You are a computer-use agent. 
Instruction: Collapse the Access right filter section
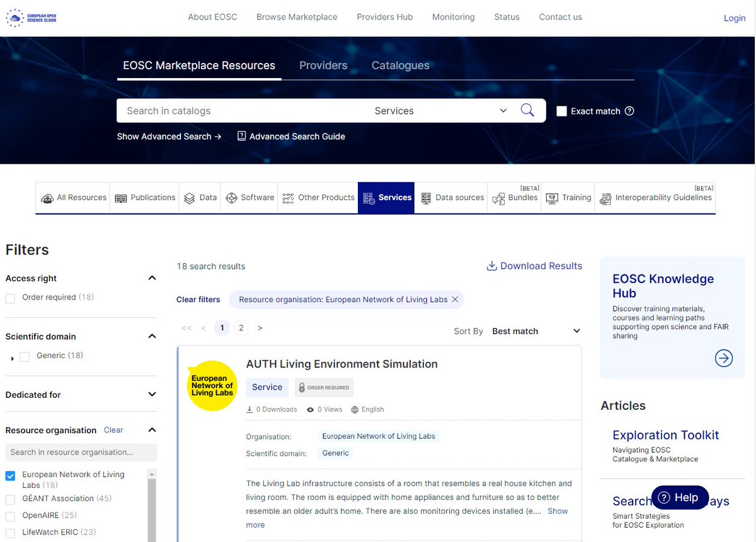point(152,278)
